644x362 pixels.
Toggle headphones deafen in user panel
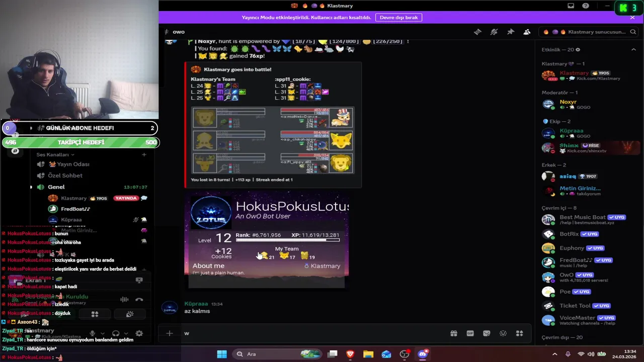coord(116,333)
